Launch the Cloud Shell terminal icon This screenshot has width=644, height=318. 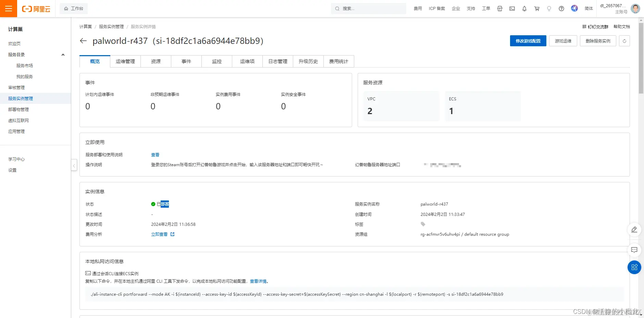(512, 9)
